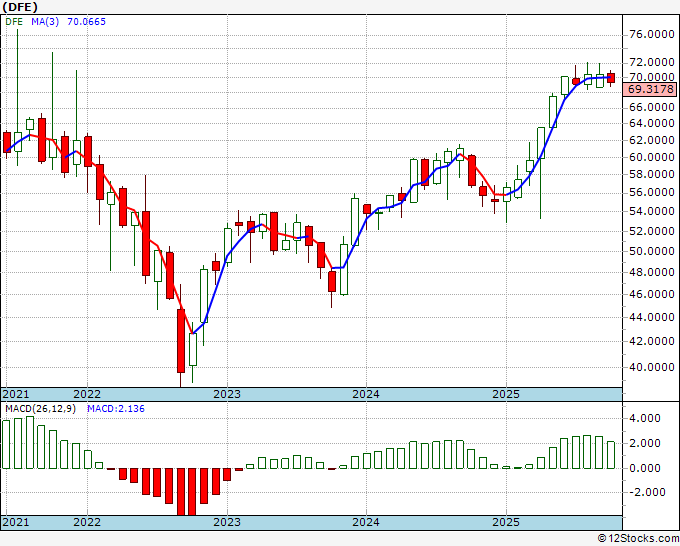Viewport: 680px width, 546px height.
Task: Click the last red candlestick near 70
Action: coord(611,78)
